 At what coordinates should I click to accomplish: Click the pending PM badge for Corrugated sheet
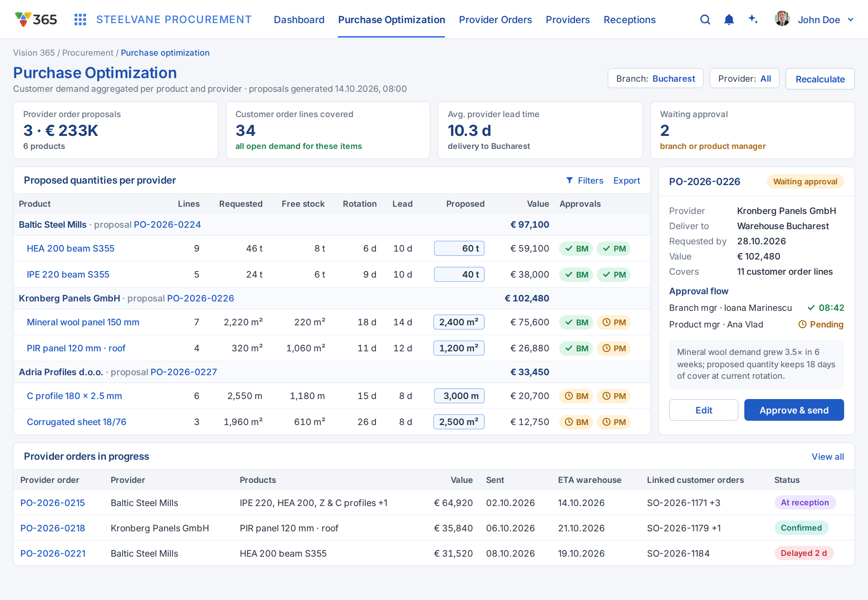[x=614, y=422]
